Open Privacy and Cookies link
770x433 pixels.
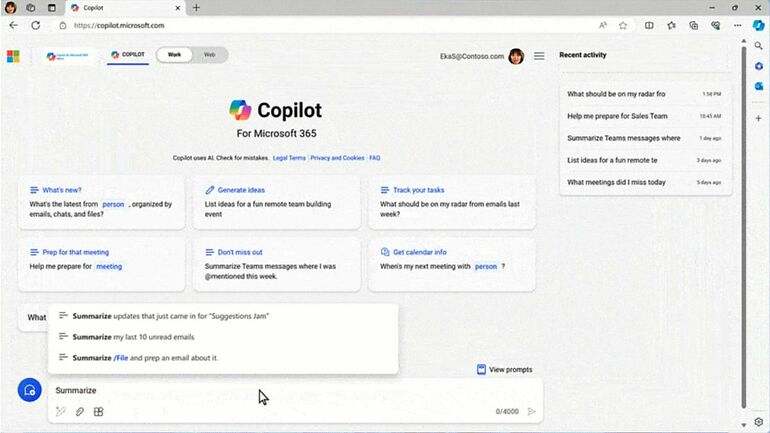[x=337, y=158]
